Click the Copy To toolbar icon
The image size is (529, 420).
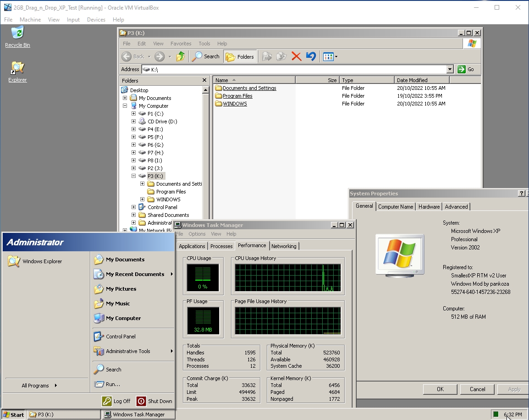point(281,56)
